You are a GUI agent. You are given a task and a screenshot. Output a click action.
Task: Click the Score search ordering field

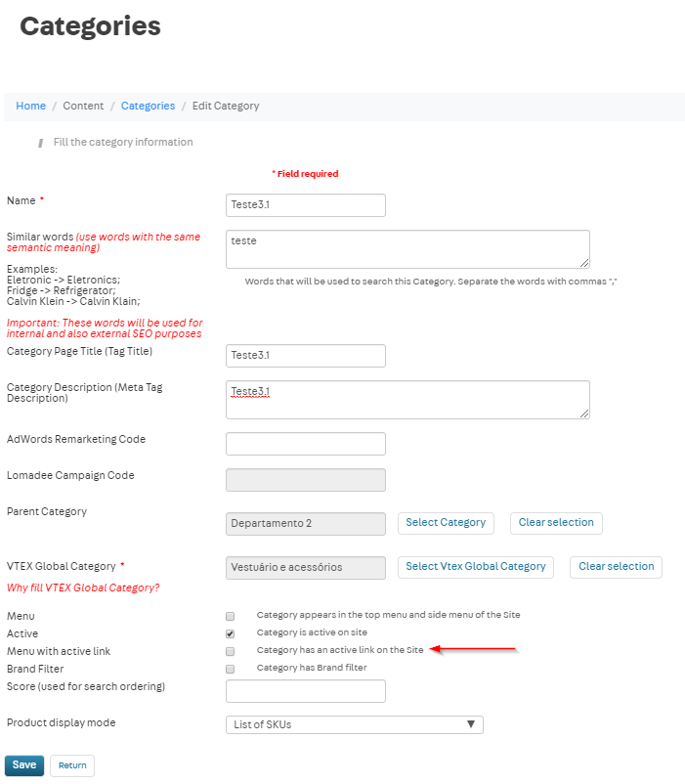coord(305,691)
